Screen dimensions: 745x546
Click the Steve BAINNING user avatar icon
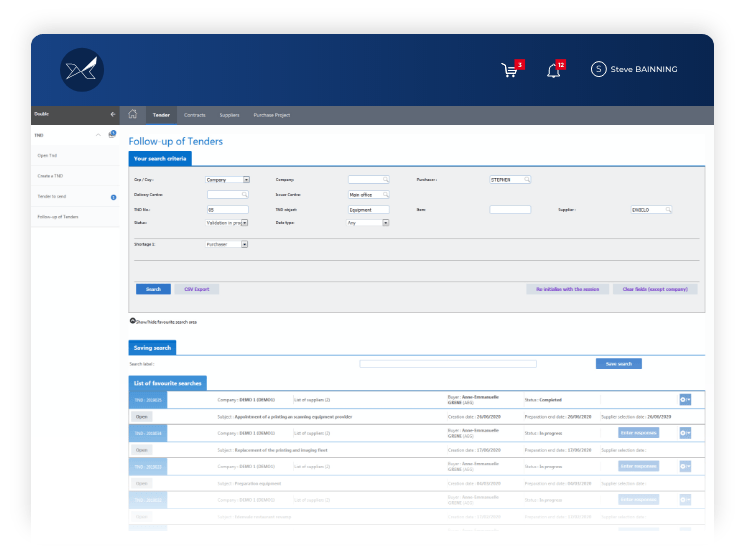pos(599,69)
